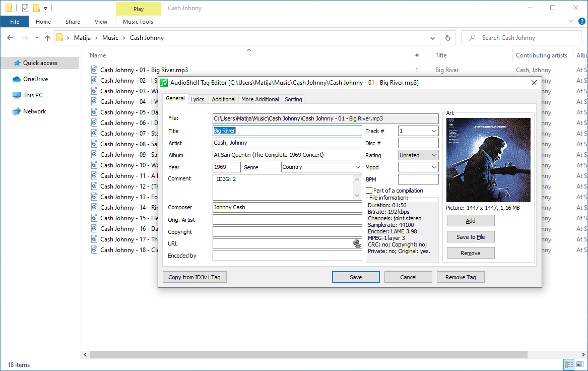Click the Year field showing 1969

point(227,167)
